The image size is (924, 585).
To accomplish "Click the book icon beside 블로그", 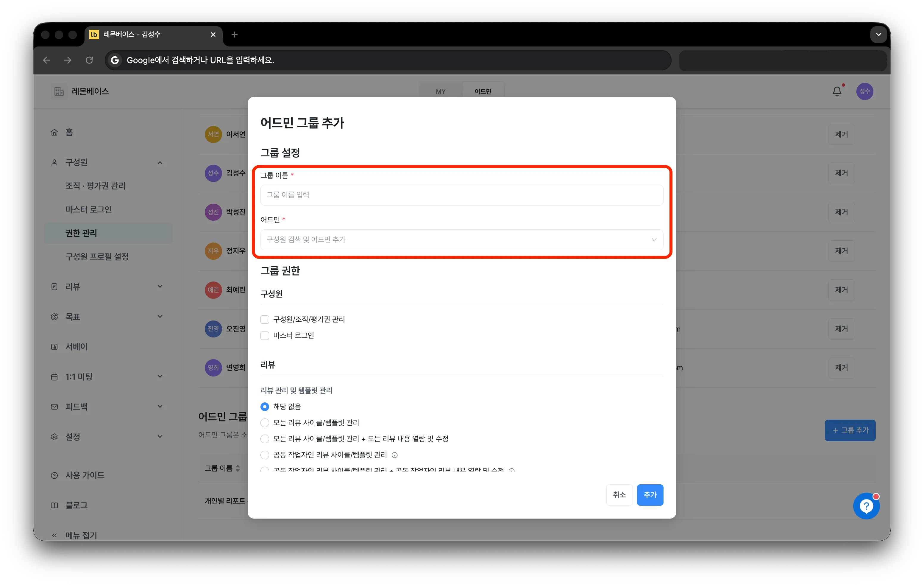I will click(54, 505).
